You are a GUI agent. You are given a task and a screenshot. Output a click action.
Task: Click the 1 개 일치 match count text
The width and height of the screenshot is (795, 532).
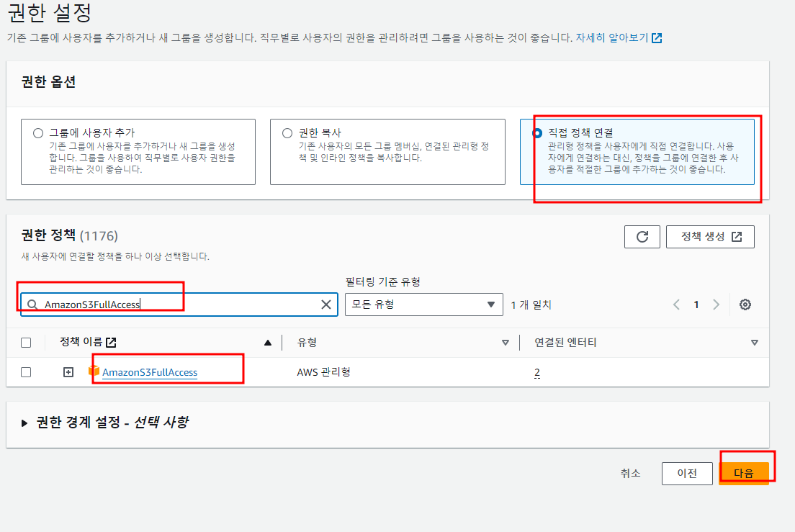(531, 305)
